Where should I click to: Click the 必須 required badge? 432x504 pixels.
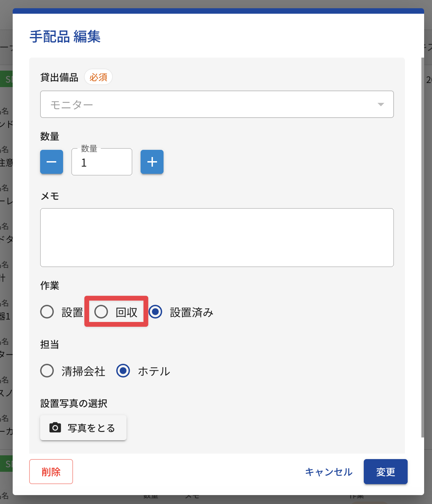(x=98, y=77)
